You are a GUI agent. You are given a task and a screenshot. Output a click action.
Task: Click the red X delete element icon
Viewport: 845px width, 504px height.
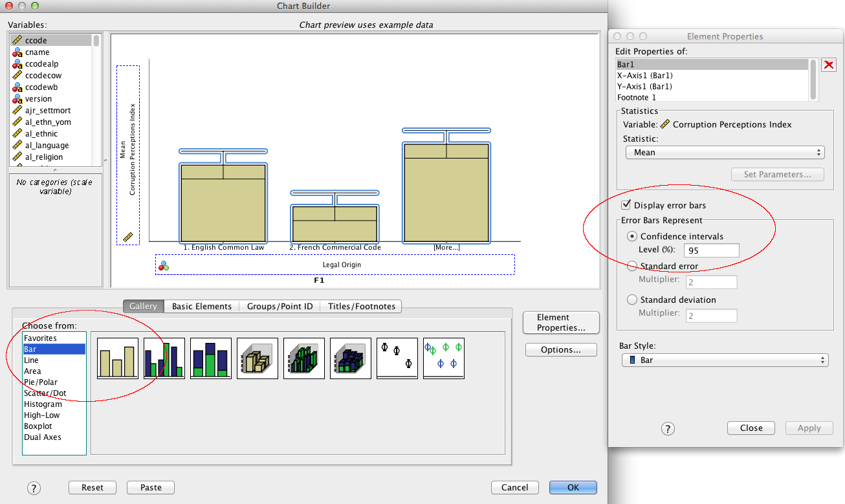829,65
